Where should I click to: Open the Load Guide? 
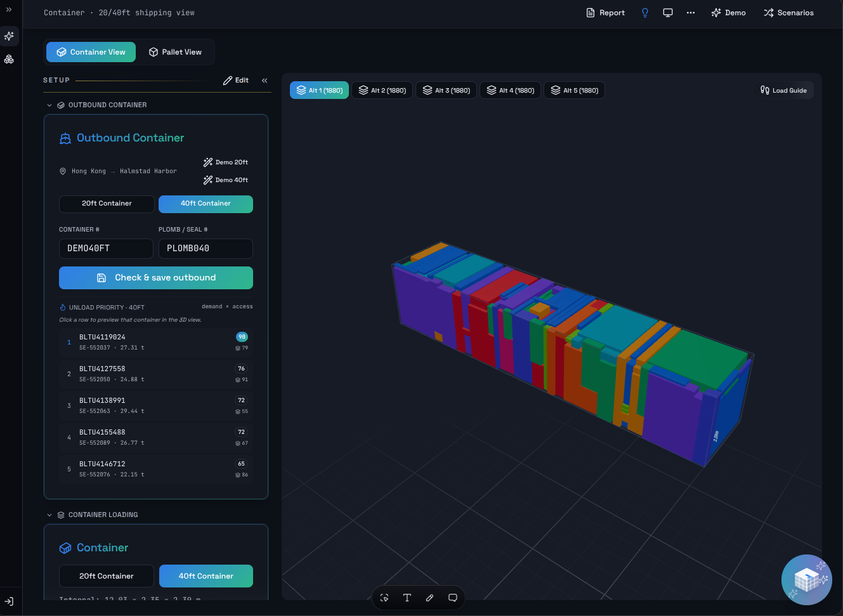pos(783,91)
